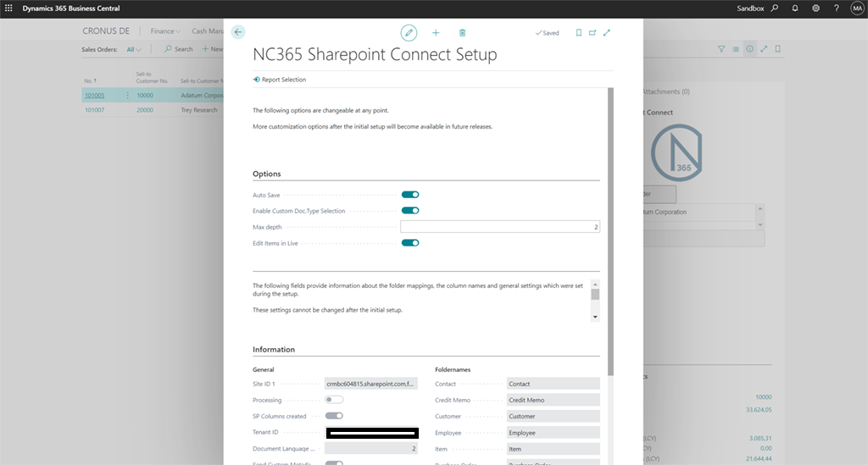
Task: Collapse the Options section header
Action: click(267, 174)
